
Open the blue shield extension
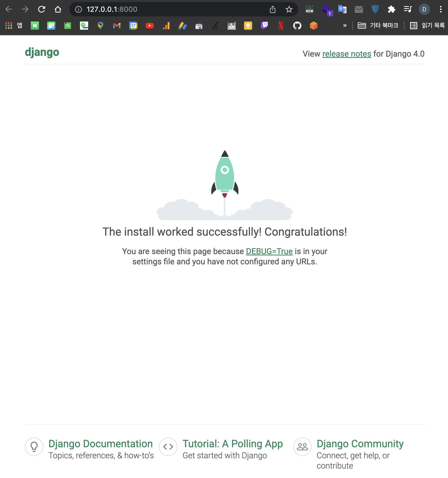(x=375, y=9)
